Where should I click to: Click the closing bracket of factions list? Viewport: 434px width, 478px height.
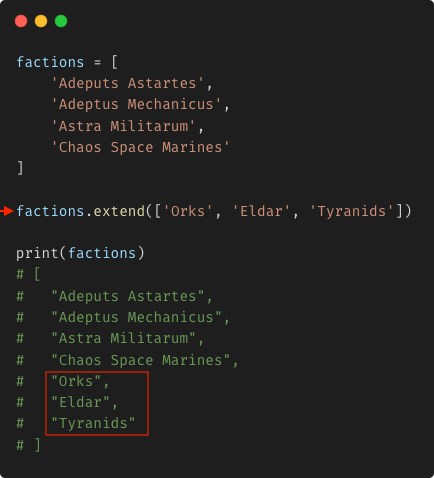(21, 168)
